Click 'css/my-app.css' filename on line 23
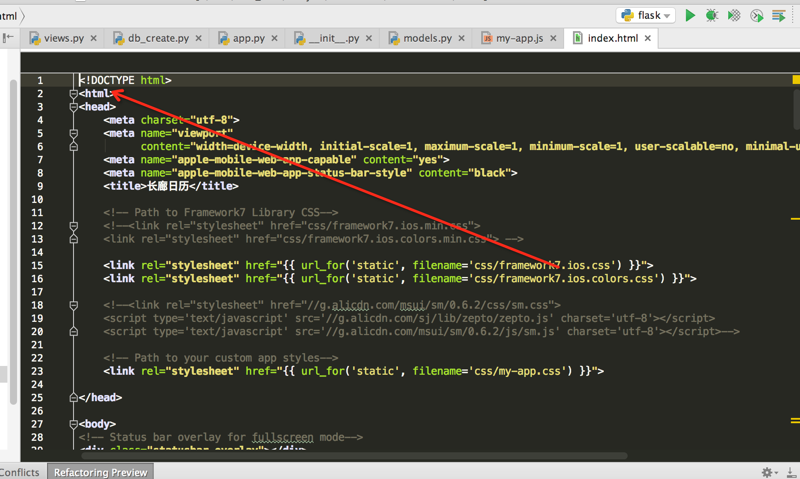800x479 pixels. pyautogui.click(x=517, y=371)
